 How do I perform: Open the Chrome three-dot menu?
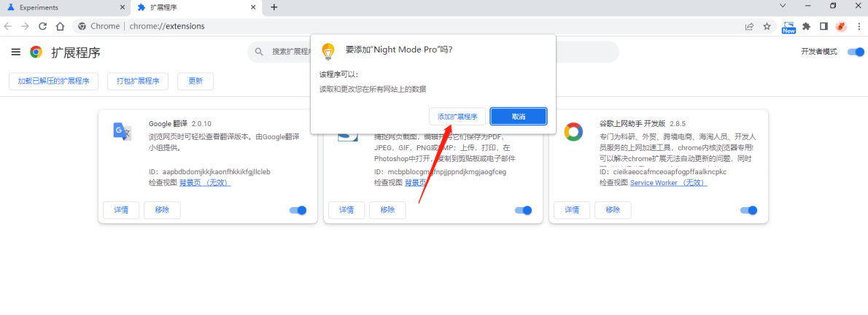point(859,26)
